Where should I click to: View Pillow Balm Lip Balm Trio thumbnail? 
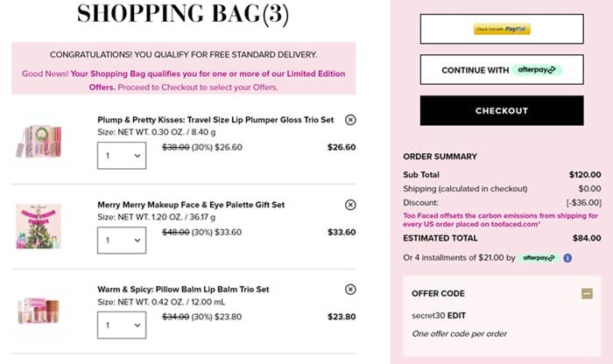[38, 311]
